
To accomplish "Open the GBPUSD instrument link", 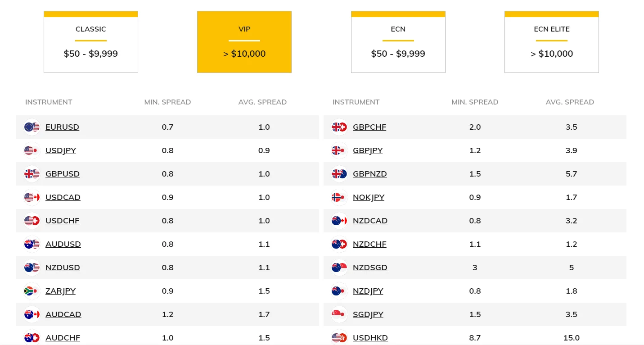I will [x=62, y=174].
